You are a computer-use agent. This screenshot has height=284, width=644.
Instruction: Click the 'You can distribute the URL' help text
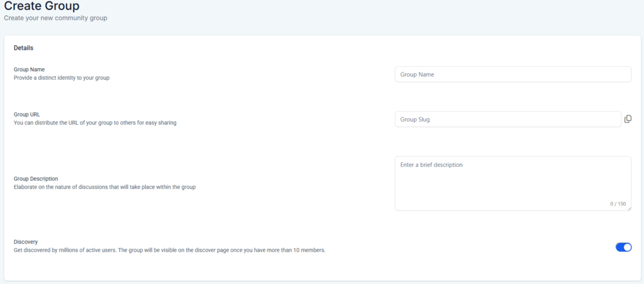click(x=95, y=122)
